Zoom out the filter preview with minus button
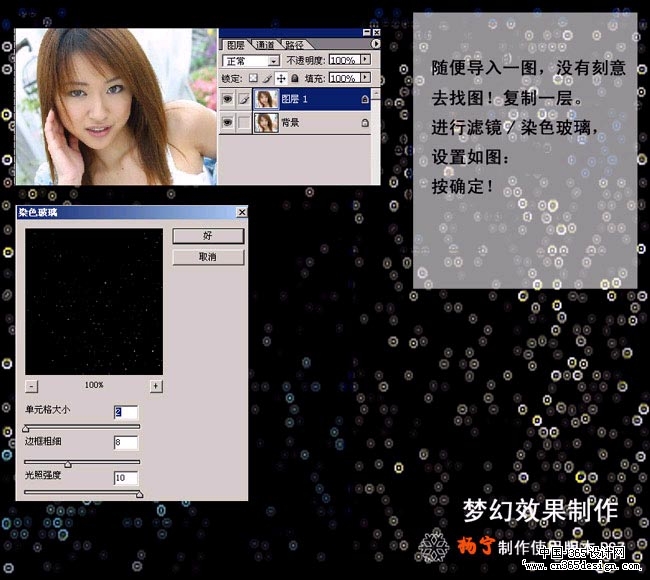Viewport: 650px width, 580px height. click(32, 386)
